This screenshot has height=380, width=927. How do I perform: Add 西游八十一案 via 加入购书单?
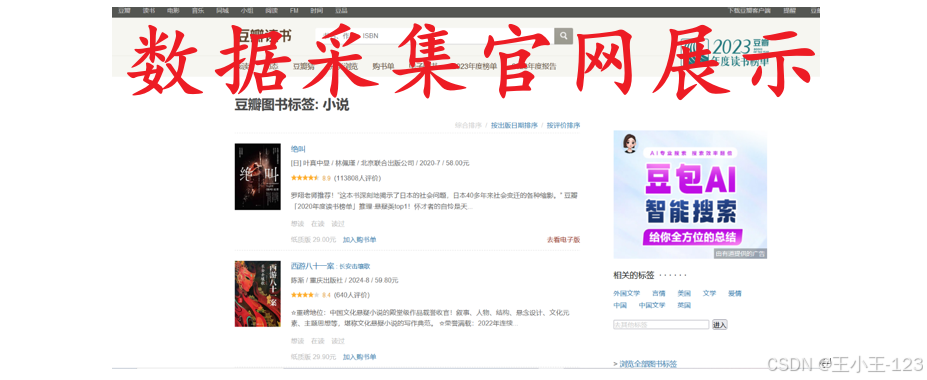[359, 356]
